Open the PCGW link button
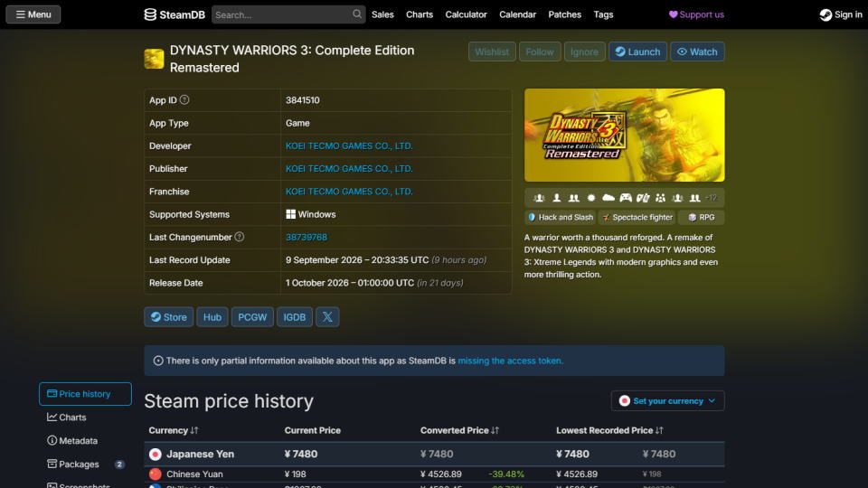868x488 pixels. 252,317
